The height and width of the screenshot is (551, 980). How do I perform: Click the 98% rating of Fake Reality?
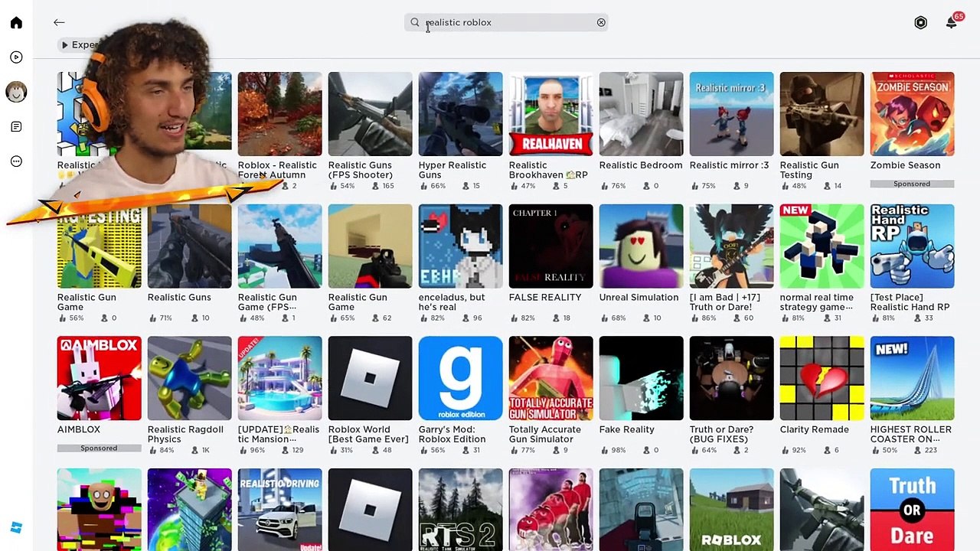626,451
